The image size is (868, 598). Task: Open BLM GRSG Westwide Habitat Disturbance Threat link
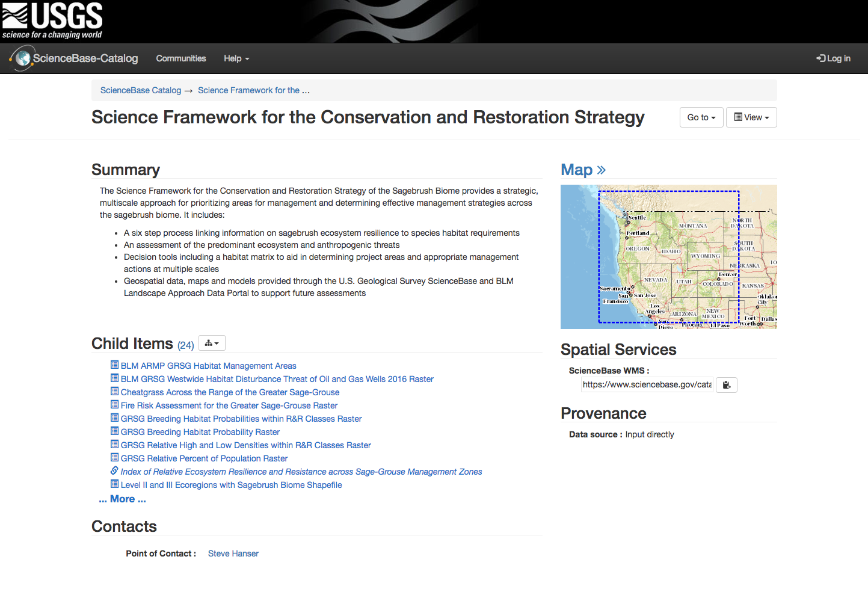point(277,379)
